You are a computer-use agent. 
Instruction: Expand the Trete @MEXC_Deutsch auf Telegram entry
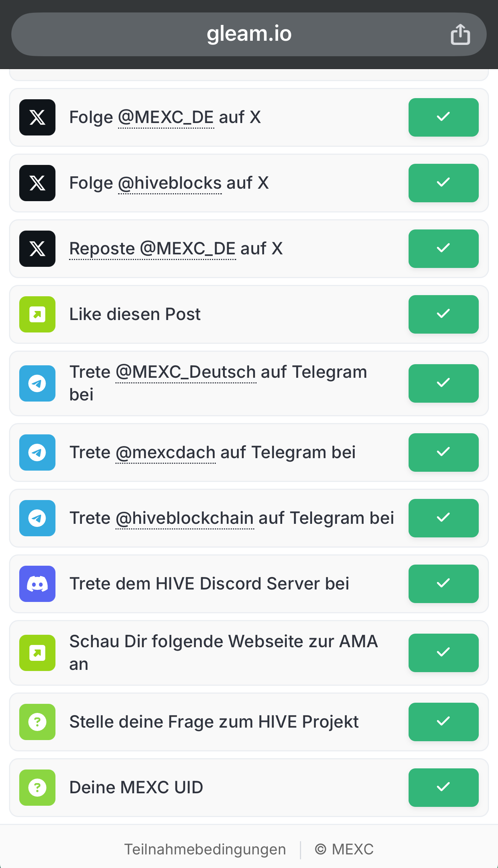coord(218,383)
